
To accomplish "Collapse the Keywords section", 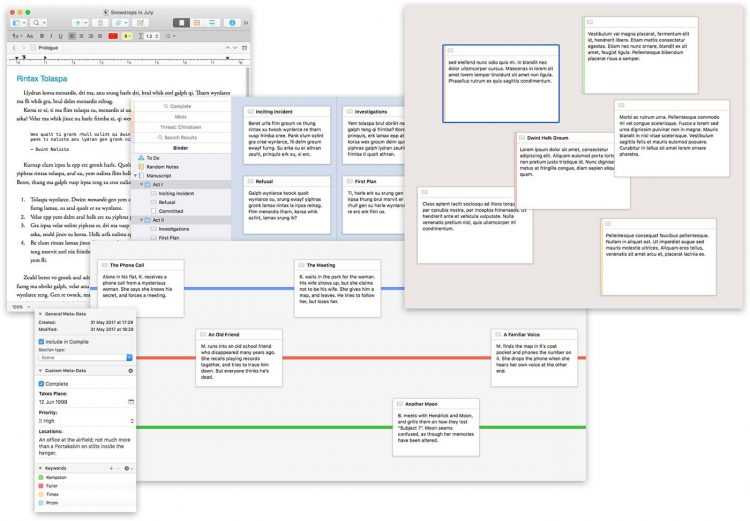I will [40, 468].
